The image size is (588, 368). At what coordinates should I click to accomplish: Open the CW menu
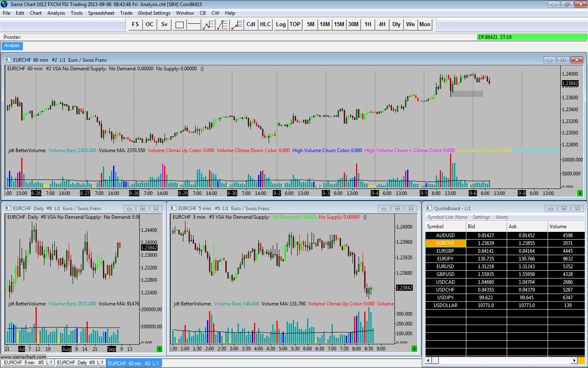216,13
